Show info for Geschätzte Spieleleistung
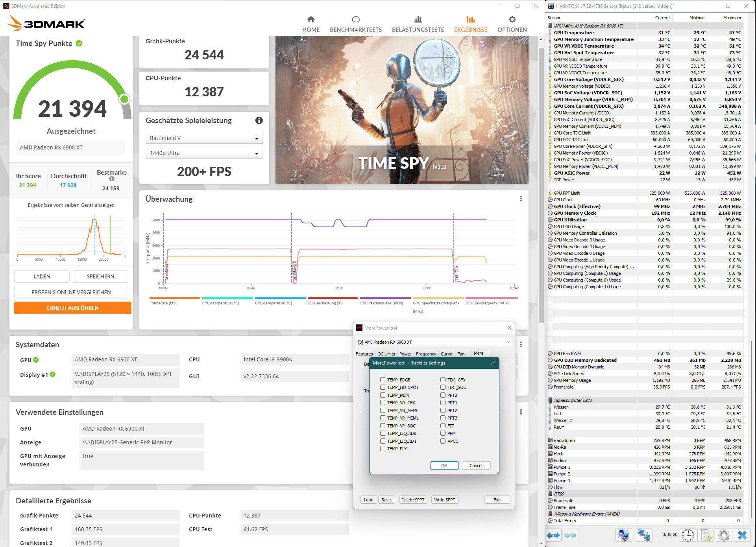756x547 pixels. 259,120
